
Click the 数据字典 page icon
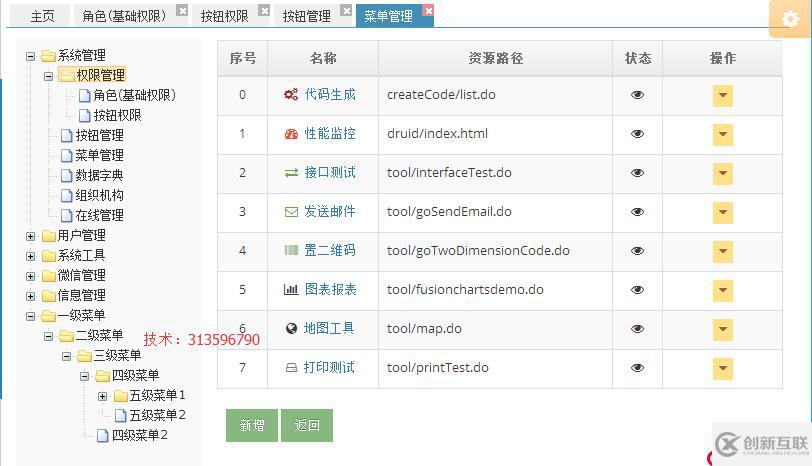pyautogui.click(x=66, y=176)
